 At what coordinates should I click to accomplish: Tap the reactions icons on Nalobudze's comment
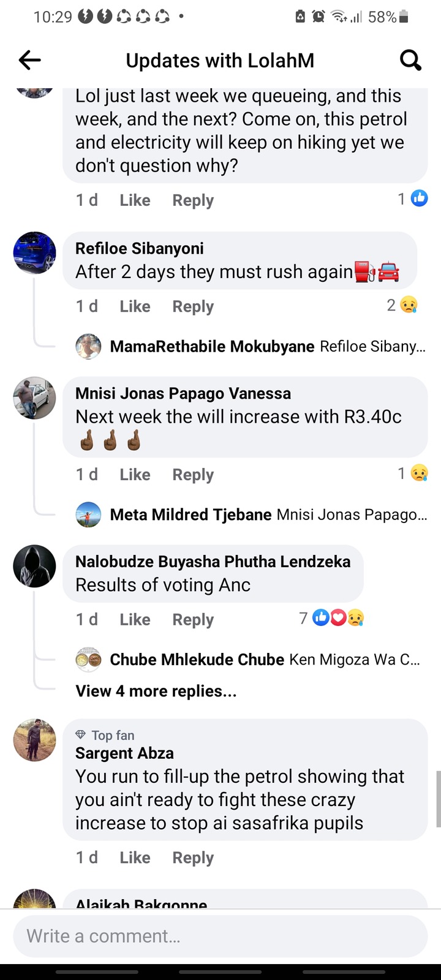pyautogui.click(x=338, y=618)
